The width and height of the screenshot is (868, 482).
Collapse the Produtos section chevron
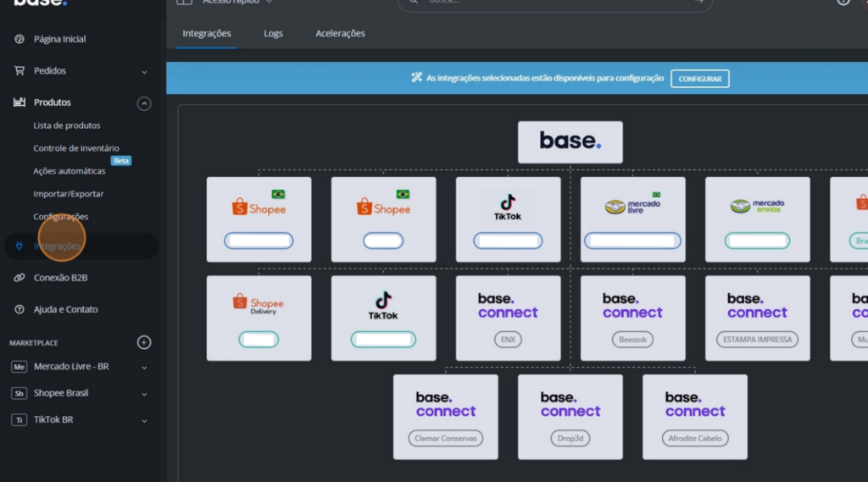pos(144,103)
